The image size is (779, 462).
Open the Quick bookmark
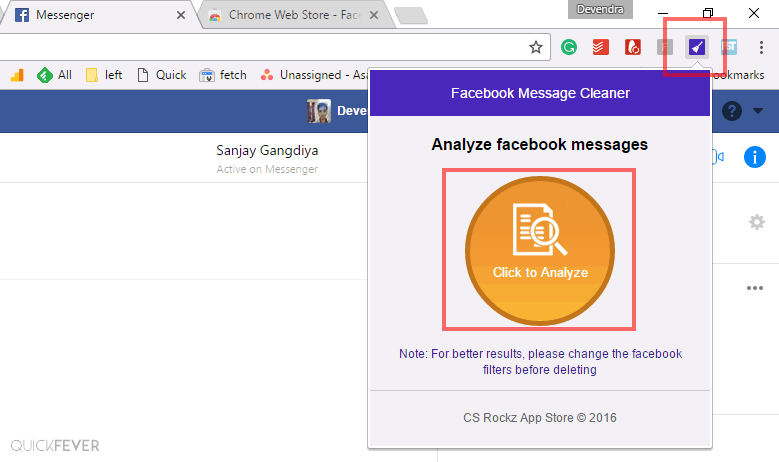[161, 75]
